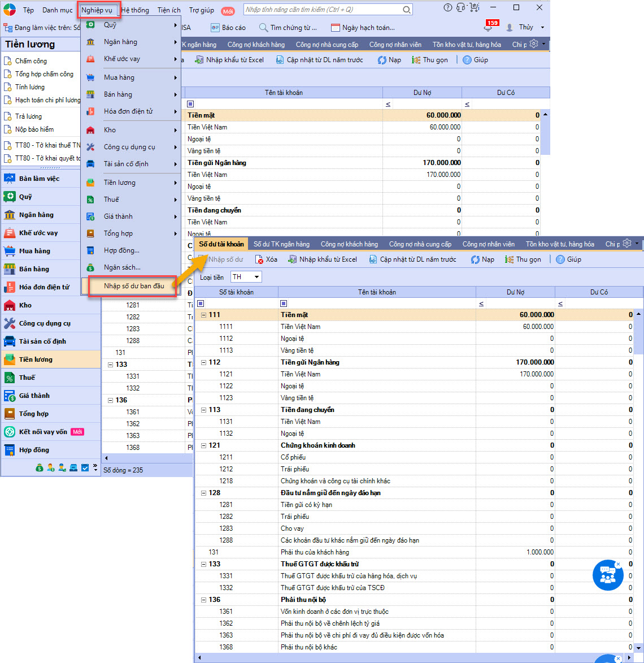Click the floating chat support bubble
The height and width of the screenshot is (663, 644).
[x=608, y=575]
